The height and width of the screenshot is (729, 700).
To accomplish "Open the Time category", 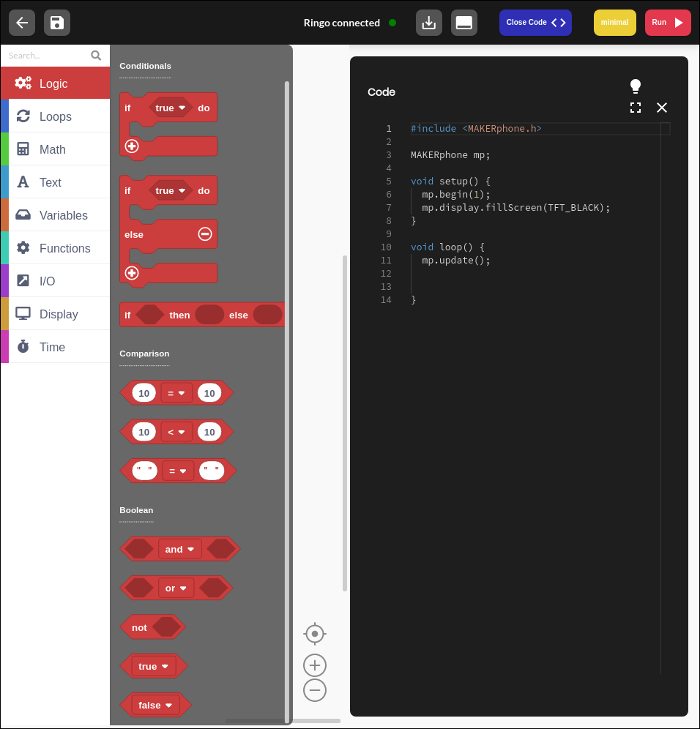I will [56, 347].
